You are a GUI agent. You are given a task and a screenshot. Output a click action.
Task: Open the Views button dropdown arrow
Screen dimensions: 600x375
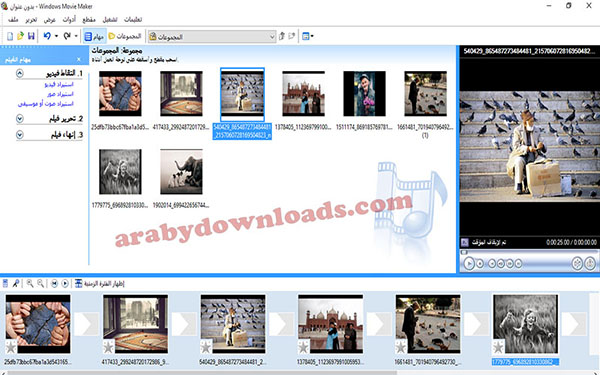(312, 36)
